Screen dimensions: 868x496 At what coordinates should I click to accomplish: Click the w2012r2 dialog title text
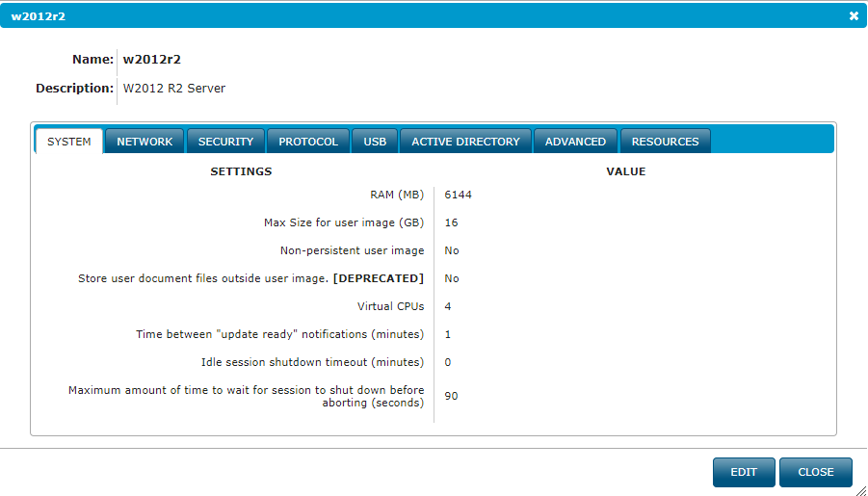coord(39,16)
